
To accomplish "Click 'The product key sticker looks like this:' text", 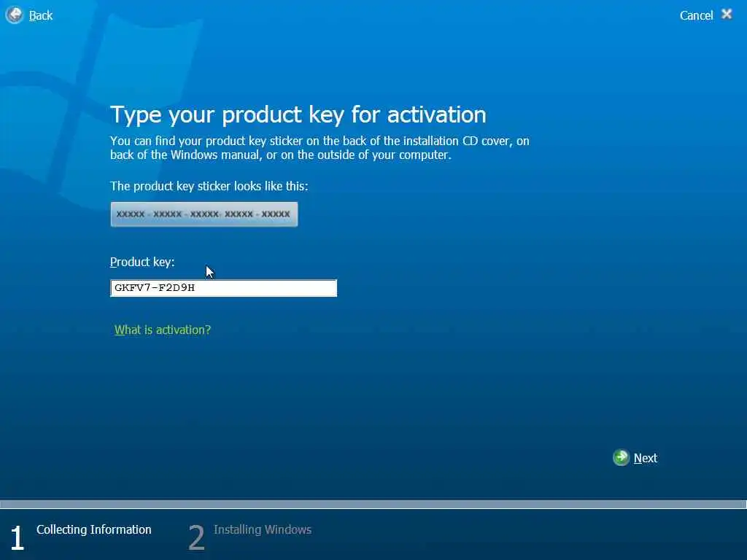I will point(209,186).
